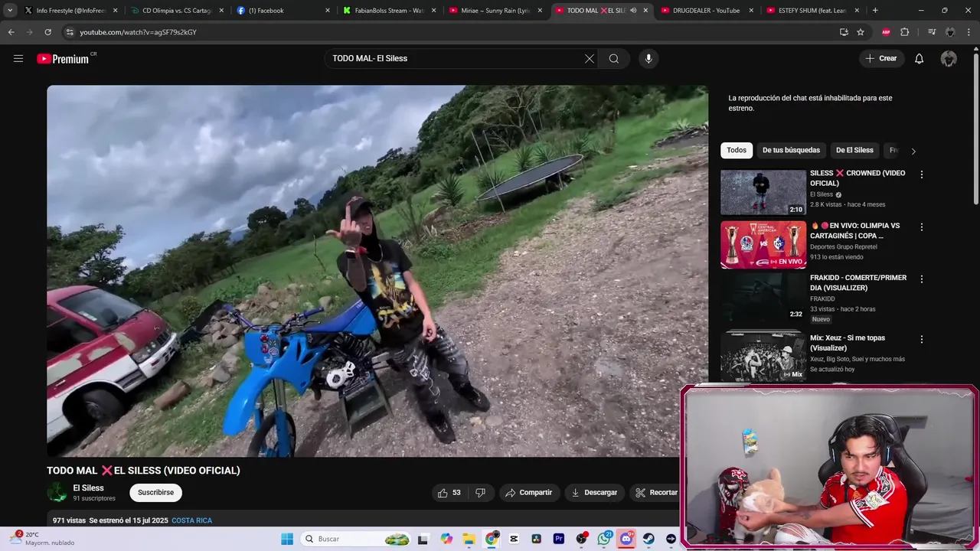Open Olimpia vs Cartaginés live thumbnail
This screenshot has width=980, height=551.
[x=763, y=245]
